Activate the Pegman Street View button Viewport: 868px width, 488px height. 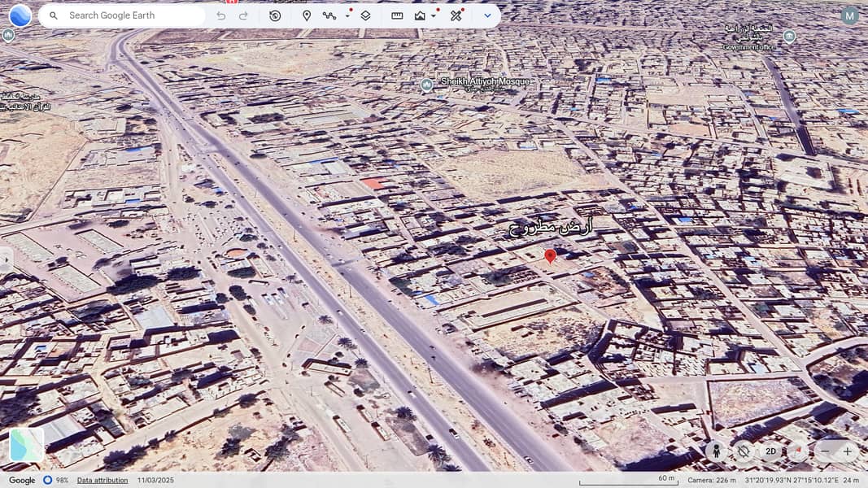[x=716, y=451]
